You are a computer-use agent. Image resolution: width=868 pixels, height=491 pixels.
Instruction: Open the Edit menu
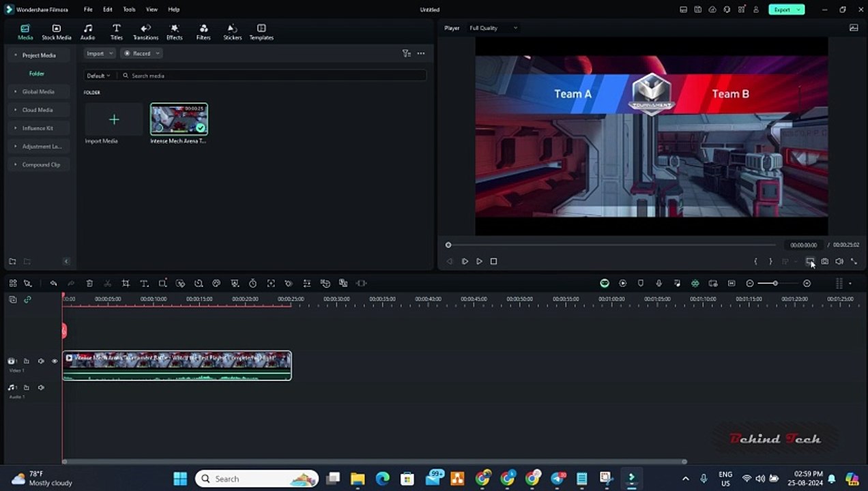108,10
